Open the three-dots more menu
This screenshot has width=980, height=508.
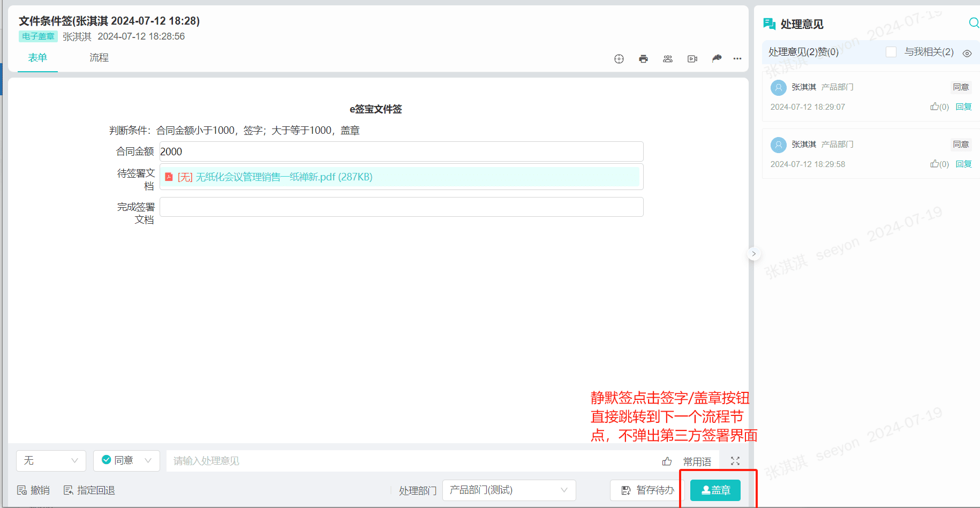coord(737,59)
